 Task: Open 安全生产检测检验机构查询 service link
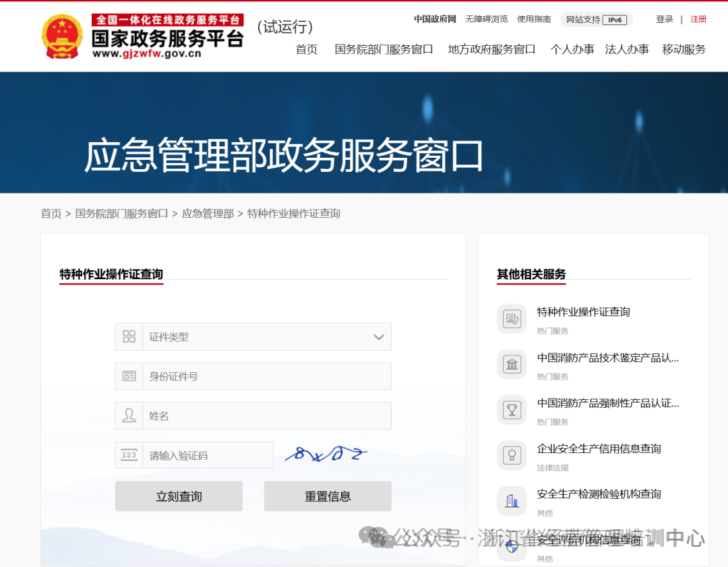(599, 494)
